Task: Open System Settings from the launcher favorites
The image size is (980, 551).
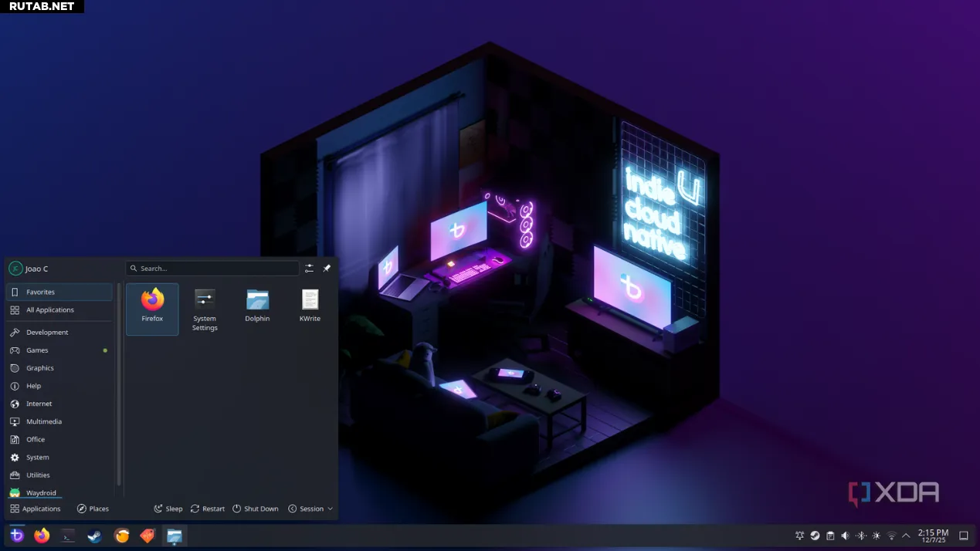Action: 205,309
